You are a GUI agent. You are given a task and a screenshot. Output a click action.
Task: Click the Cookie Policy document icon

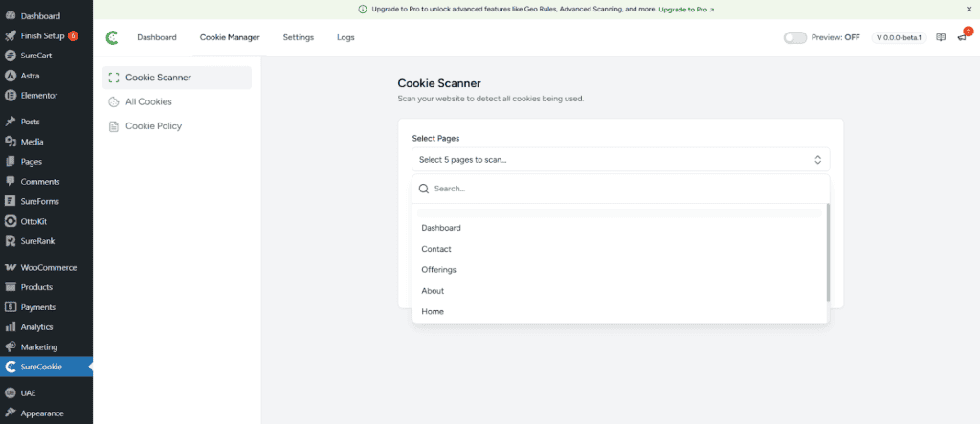114,126
